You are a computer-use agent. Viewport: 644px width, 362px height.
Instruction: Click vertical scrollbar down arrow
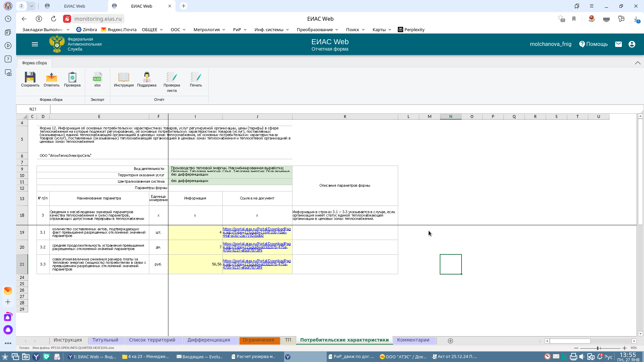click(x=640, y=334)
